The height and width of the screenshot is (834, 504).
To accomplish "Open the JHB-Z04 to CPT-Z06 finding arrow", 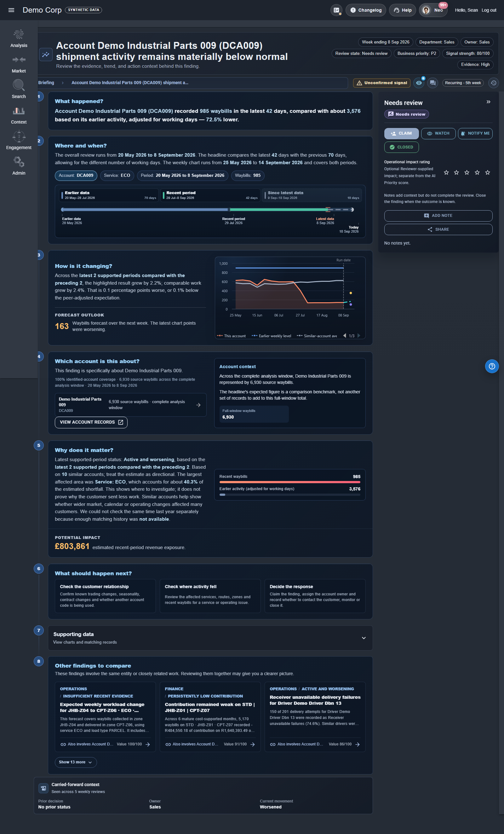I will click(147, 744).
